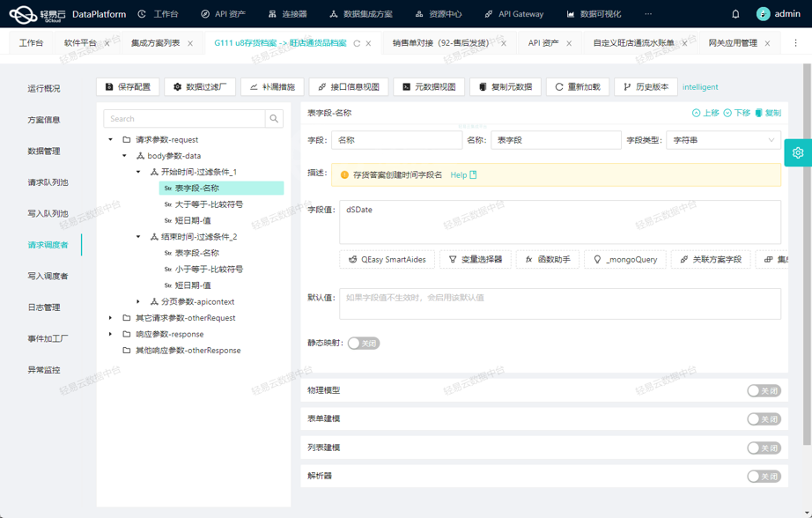The image size is (812, 518).
Task: Open the floating settings gear panel
Action: [797, 152]
